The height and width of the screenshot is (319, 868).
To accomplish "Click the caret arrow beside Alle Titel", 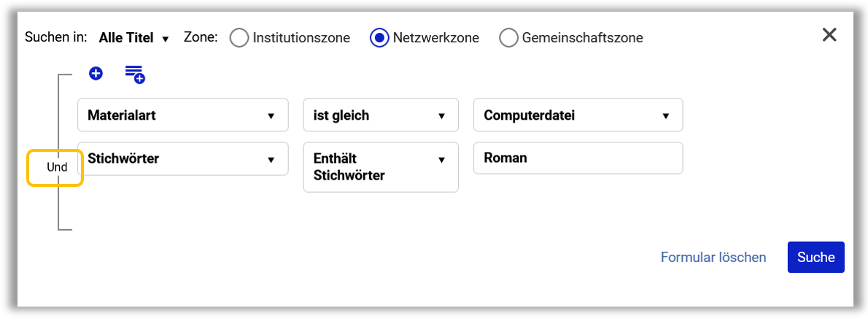I will click(165, 39).
